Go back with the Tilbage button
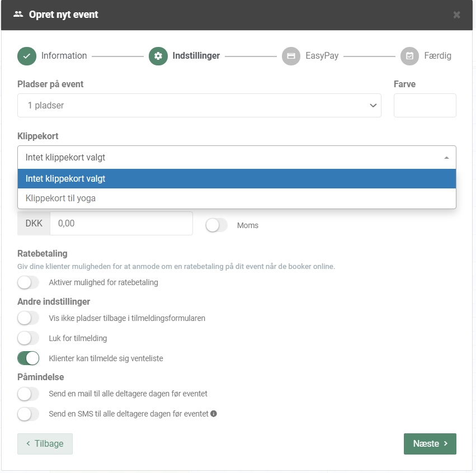This screenshot has height=473, width=476. coord(45,444)
